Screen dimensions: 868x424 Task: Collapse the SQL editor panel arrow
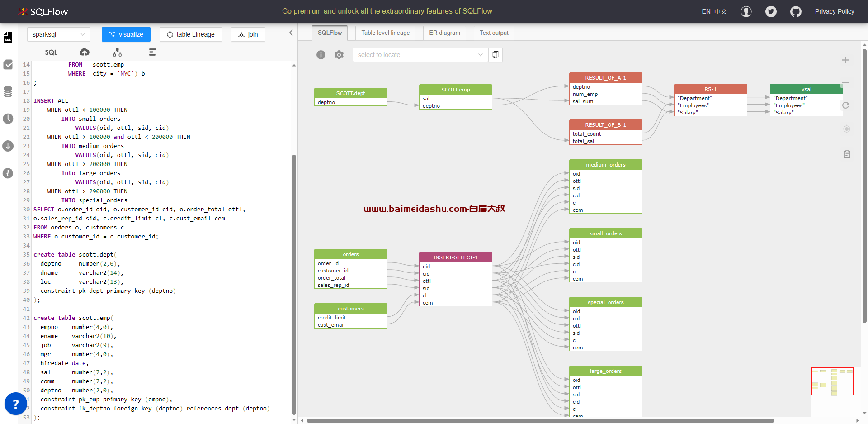point(291,33)
